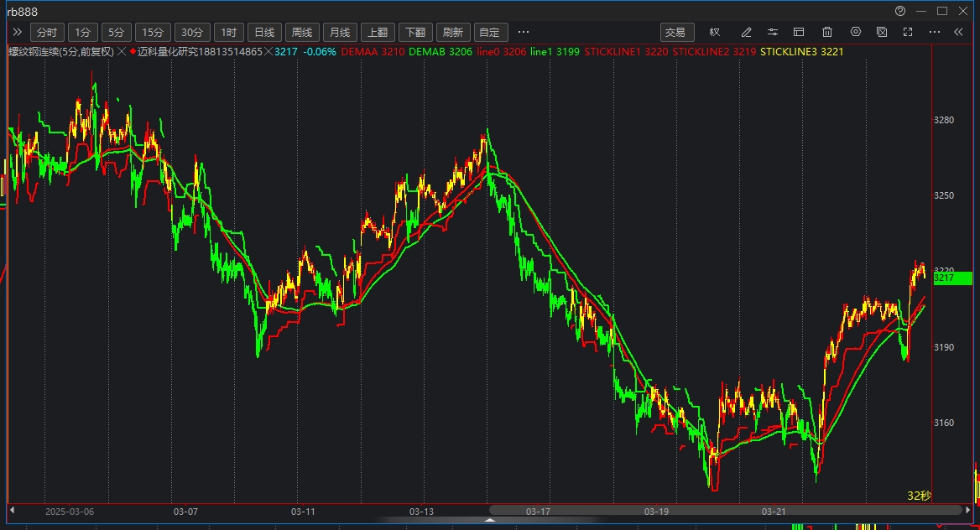Click the horizontal timeline scrollbar thumb
The image size is (980, 530).
[725, 510]
